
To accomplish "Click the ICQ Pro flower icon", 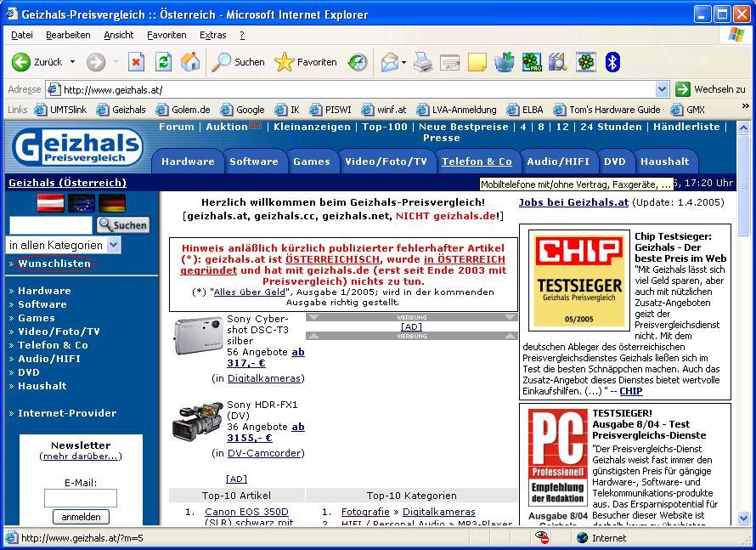I will tap(532, 62).
